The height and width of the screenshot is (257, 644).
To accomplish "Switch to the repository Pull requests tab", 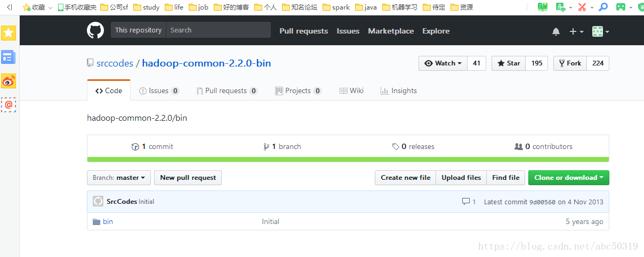I will coord(227,91).
